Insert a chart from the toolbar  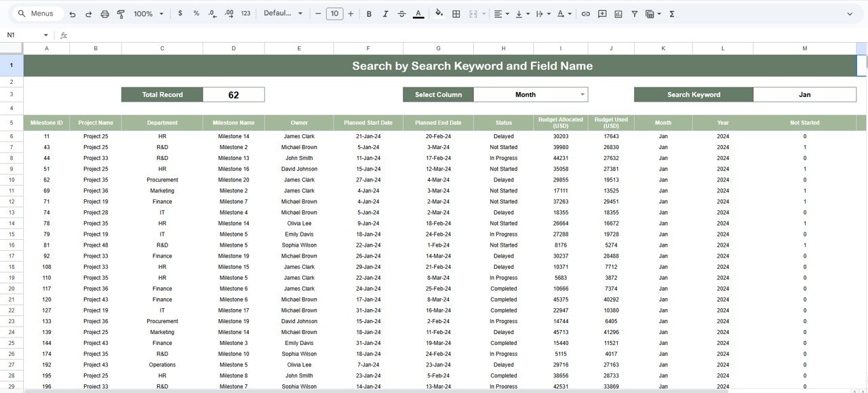coord(618,13)
